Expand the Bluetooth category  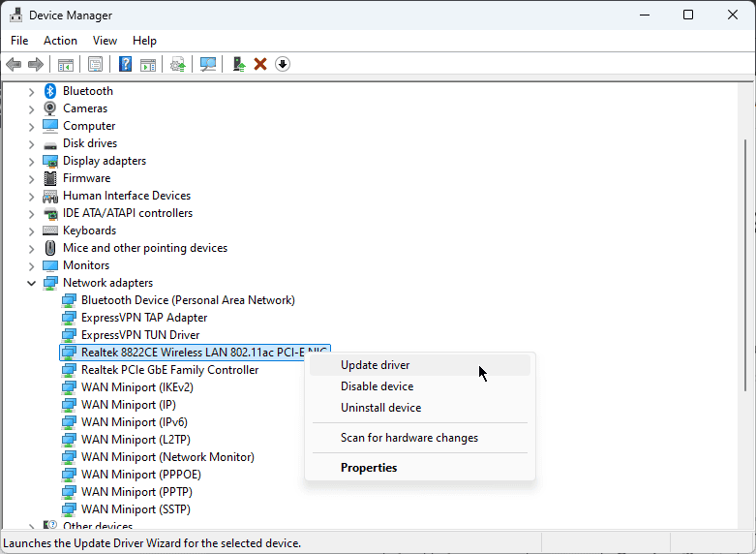(31, 91)
